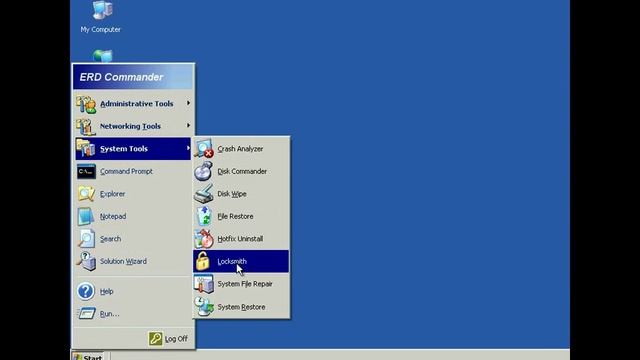Expand Administrative Tools submenu arrow
The height and width of the screenshot is (360, 640).
(188, 103)
